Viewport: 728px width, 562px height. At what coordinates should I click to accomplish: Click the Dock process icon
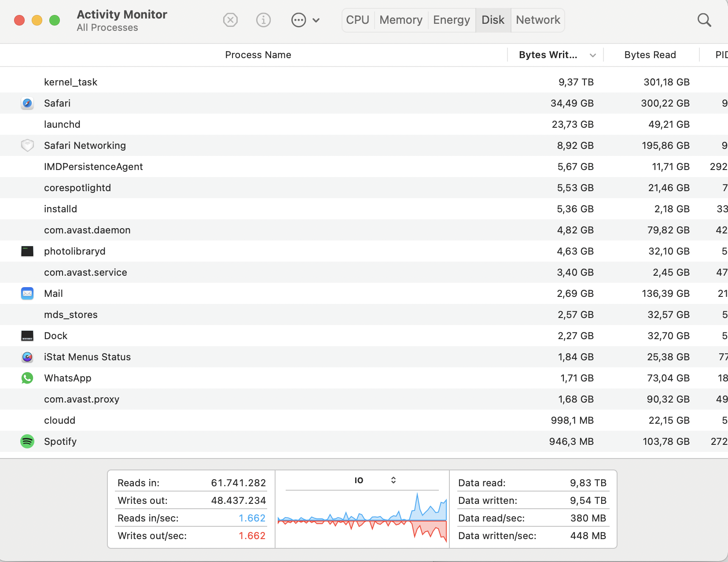coord(27,336)
